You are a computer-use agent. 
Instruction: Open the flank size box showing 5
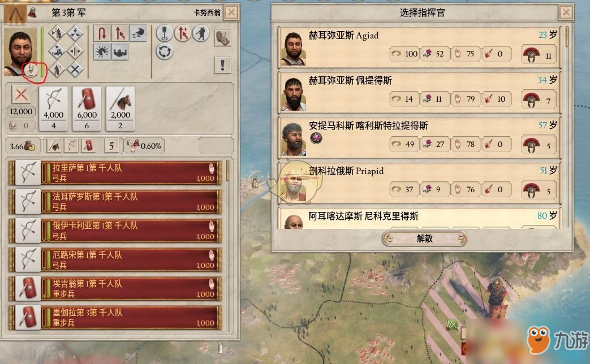tap(111, 146)
